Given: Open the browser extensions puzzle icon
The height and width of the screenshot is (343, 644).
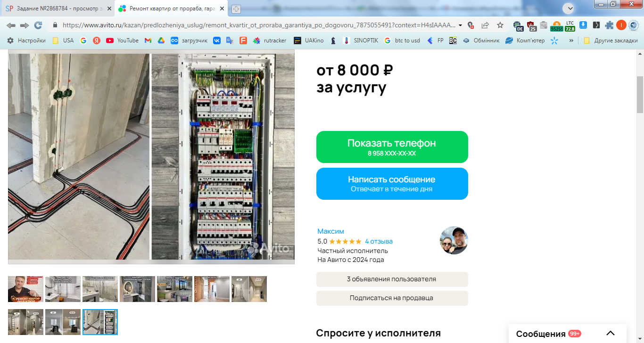Looking at the screenshot, I should (609, 25).
